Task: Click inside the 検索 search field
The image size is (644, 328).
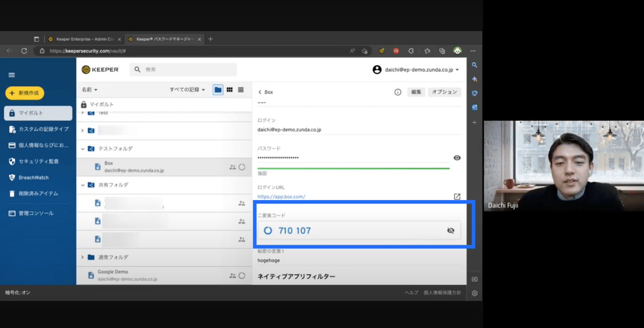Action: [x=183, y=69]
